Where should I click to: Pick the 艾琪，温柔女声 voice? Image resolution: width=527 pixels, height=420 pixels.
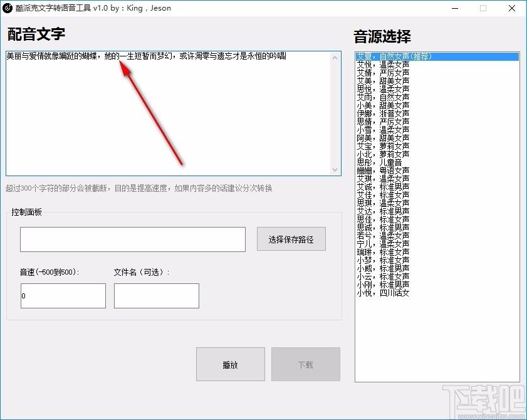coord(437,179)
